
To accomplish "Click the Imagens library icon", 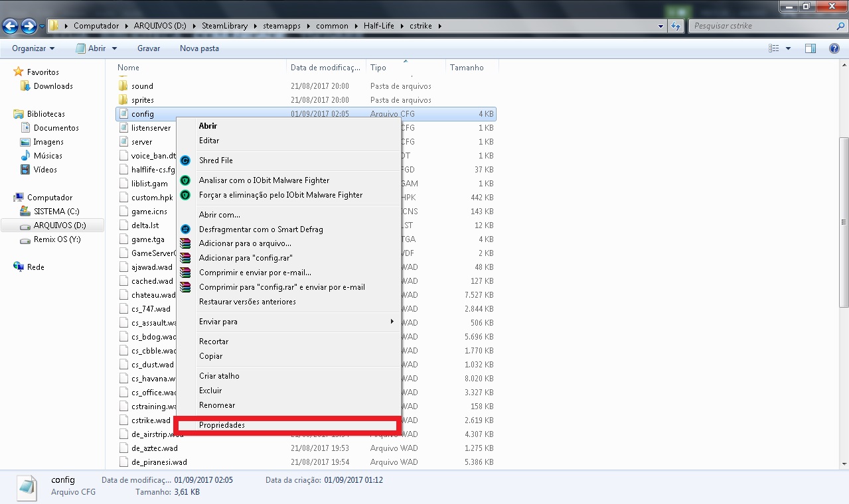I will 25,142.
